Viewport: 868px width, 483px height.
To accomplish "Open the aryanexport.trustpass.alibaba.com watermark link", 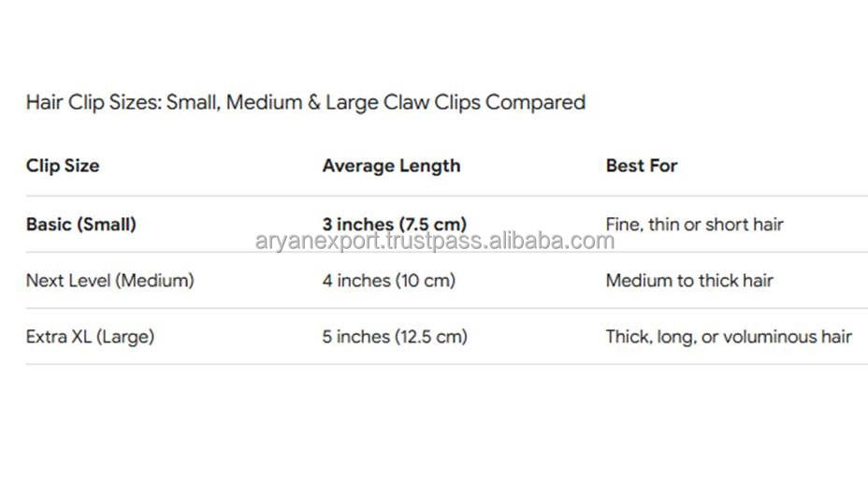I will pos(435,241).
